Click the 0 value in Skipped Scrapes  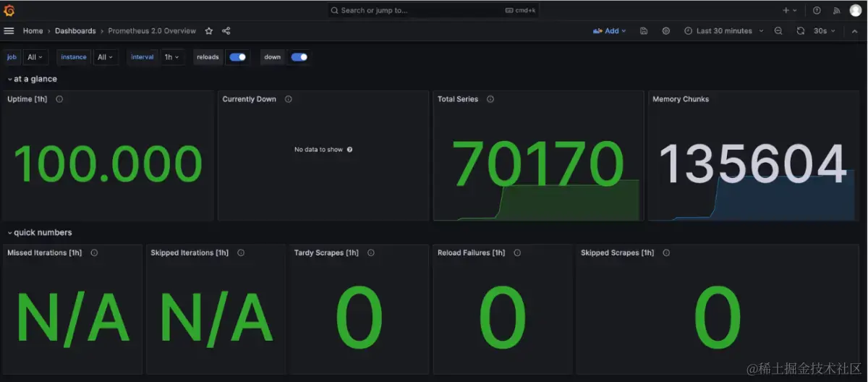718,318
